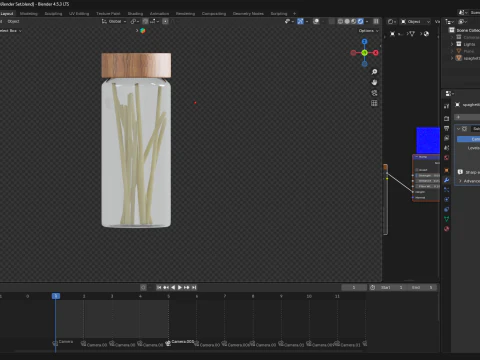Viewport: 480px width, 360px height.
Task: Click the modifier type icon in modifier header
Action: tap(464, 129)
